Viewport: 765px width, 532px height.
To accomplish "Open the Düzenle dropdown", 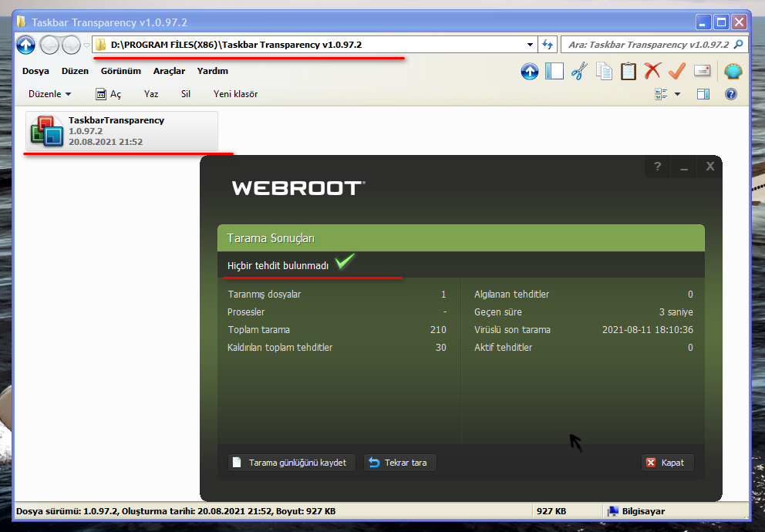I will [x=50, y=94].
